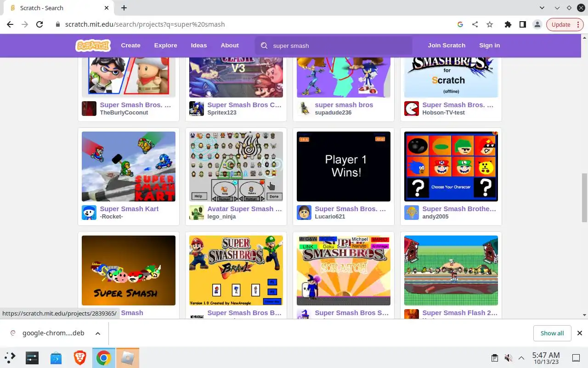Viewport: 588px width, 368px height.
Task: Open the clipboard icon in the system tray
Action: (x=495, y=358)
